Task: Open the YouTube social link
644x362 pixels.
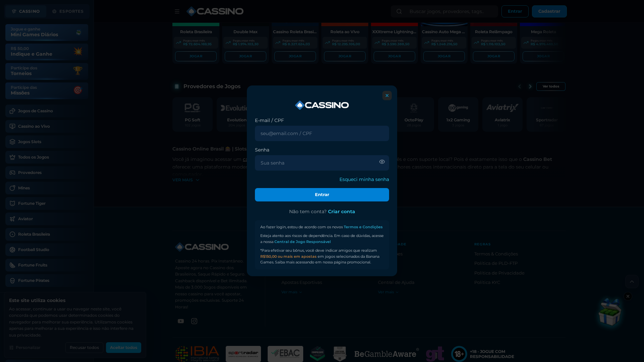Action: [x=181, y=321]
